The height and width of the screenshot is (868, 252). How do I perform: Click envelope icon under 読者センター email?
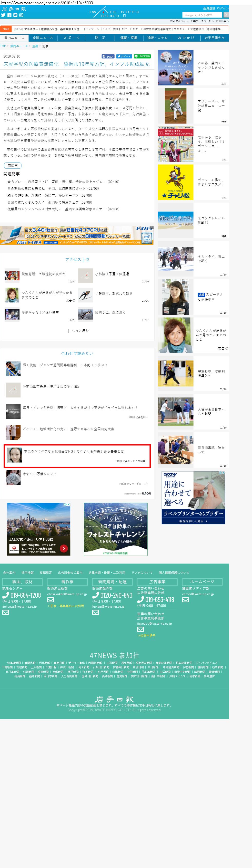click(6, 612)
